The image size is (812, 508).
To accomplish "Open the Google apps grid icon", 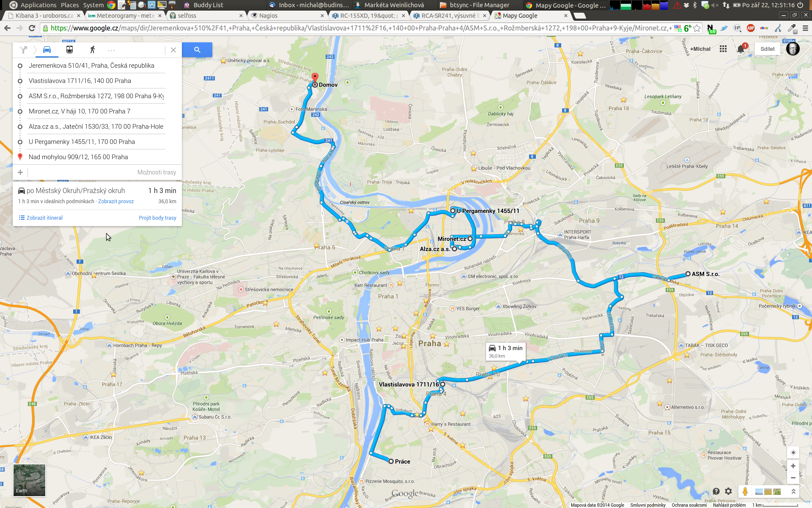I will pos(723,49).
